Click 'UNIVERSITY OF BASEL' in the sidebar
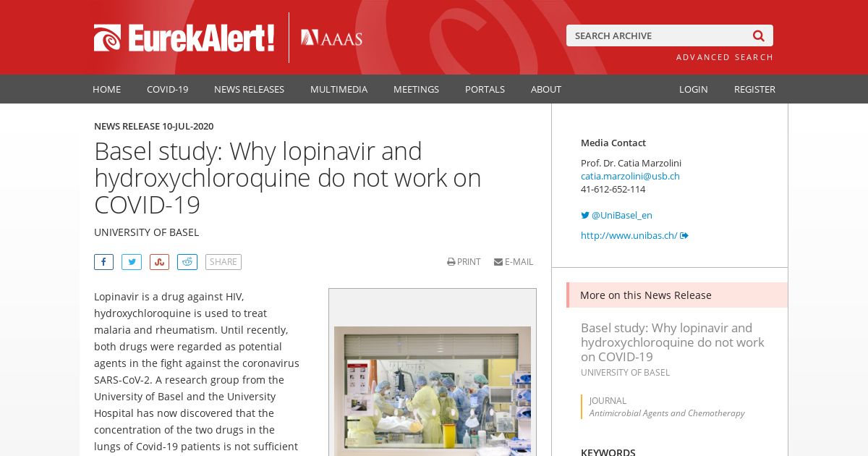This screenshot has height=456, width=868. pyautogui.click(x=625, y=373)
